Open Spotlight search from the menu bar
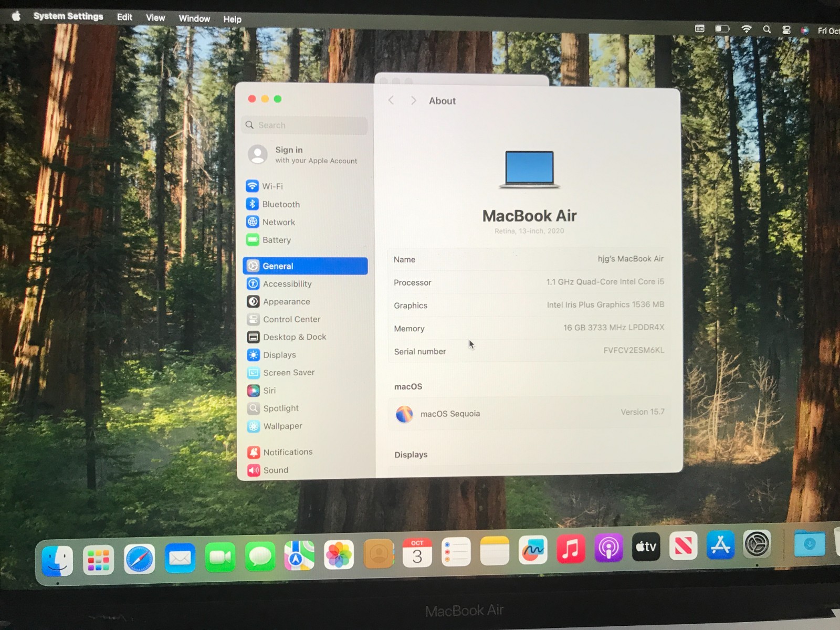This screenshot has width=840, height=630. tap(767, 30)
